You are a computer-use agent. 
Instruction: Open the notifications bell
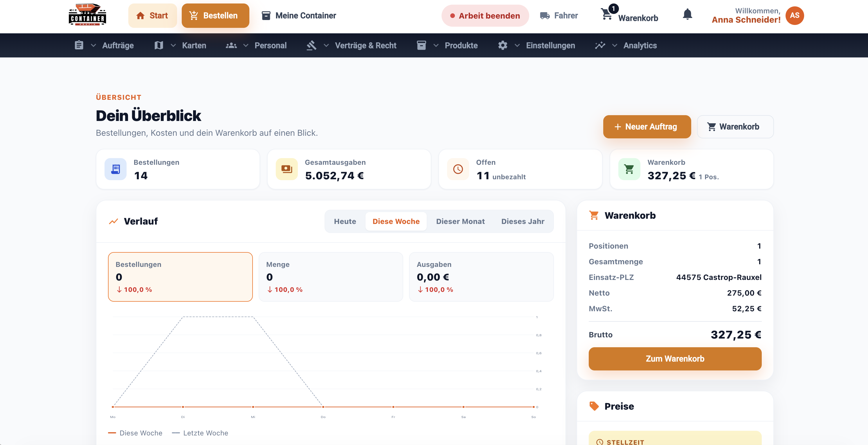click(687, 15)
